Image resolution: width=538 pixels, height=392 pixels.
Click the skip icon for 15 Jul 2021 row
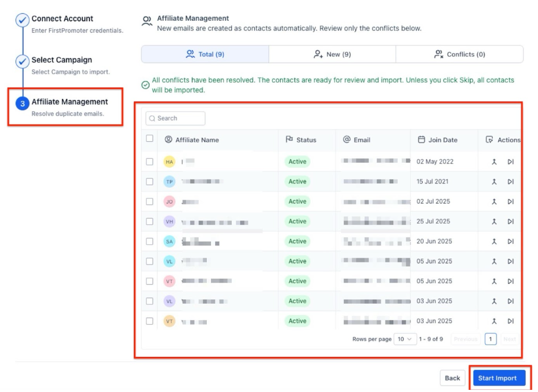tap(510, 182)
